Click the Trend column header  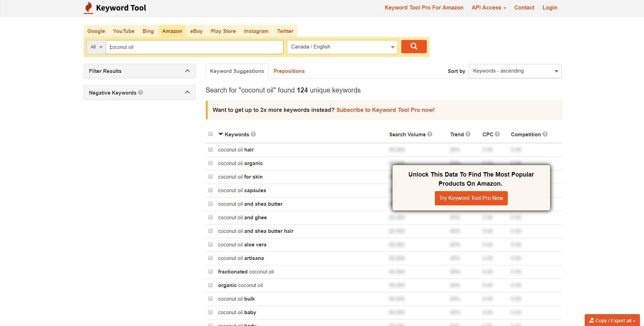pos(457,134)
